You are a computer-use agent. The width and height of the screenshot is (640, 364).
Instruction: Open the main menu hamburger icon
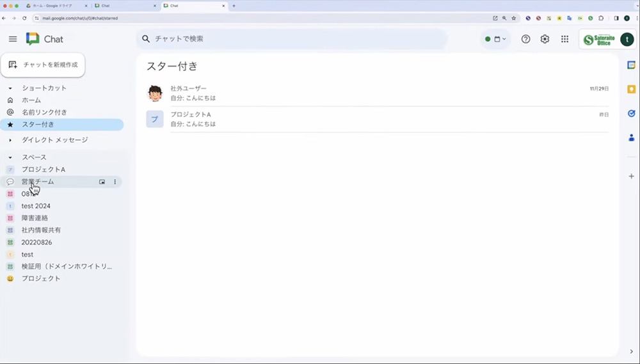pos(13,39)
